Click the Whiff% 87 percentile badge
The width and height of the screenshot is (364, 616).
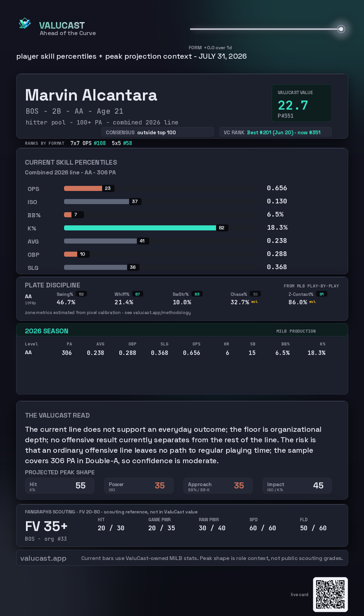tap(138, 294)
